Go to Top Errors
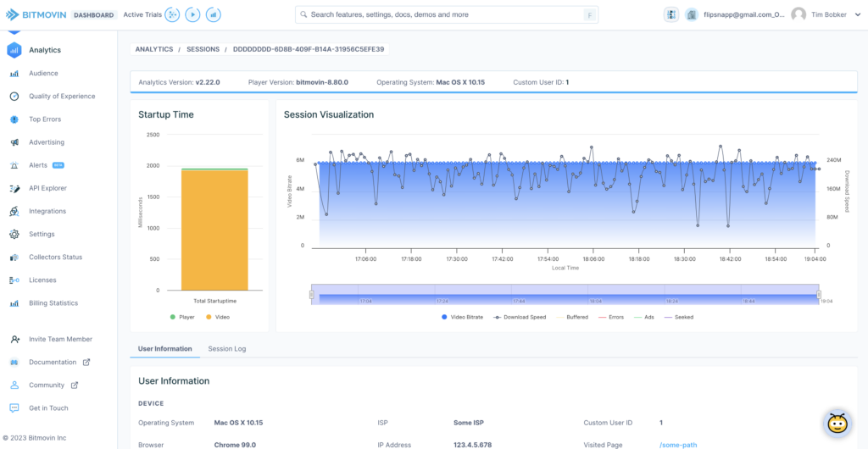The image size is (868, 449). coord(45,119)
